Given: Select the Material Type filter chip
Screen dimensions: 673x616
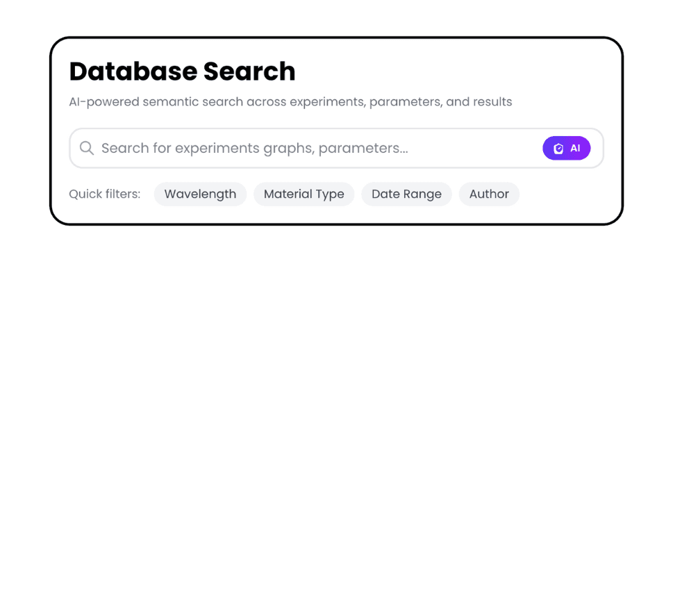Looking at the screenshot, I should [x=304, y=194].
